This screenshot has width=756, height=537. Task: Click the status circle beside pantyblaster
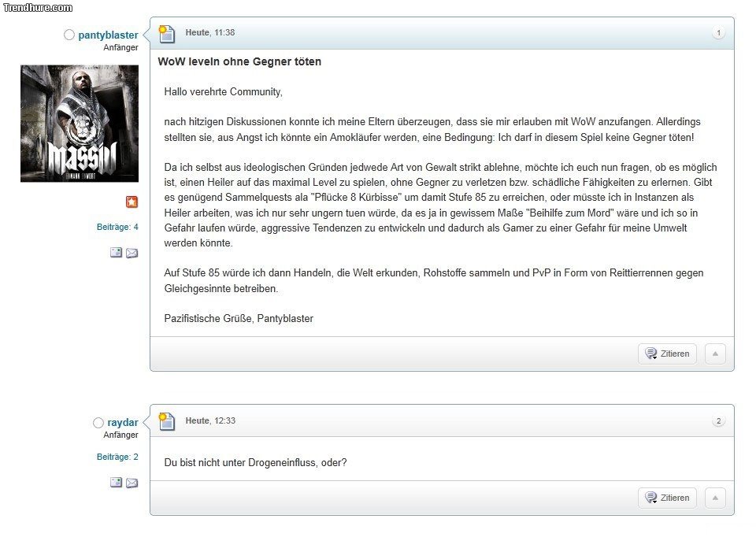coord(69,35)
